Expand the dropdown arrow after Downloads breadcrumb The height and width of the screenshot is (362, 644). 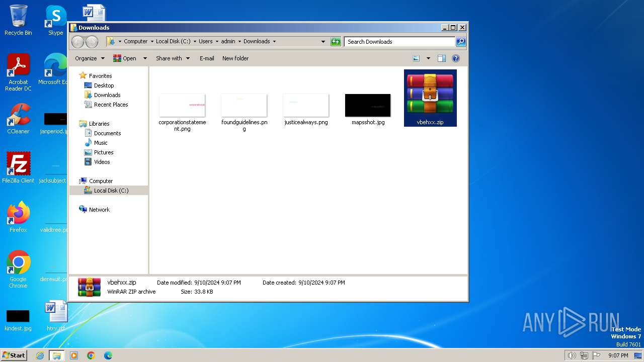pyautogui.click(x=274, y=42)
